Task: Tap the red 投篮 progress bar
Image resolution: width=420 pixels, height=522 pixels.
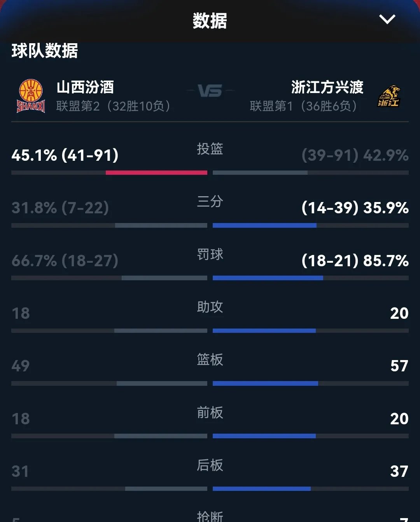Action: (x=156, y=172)
